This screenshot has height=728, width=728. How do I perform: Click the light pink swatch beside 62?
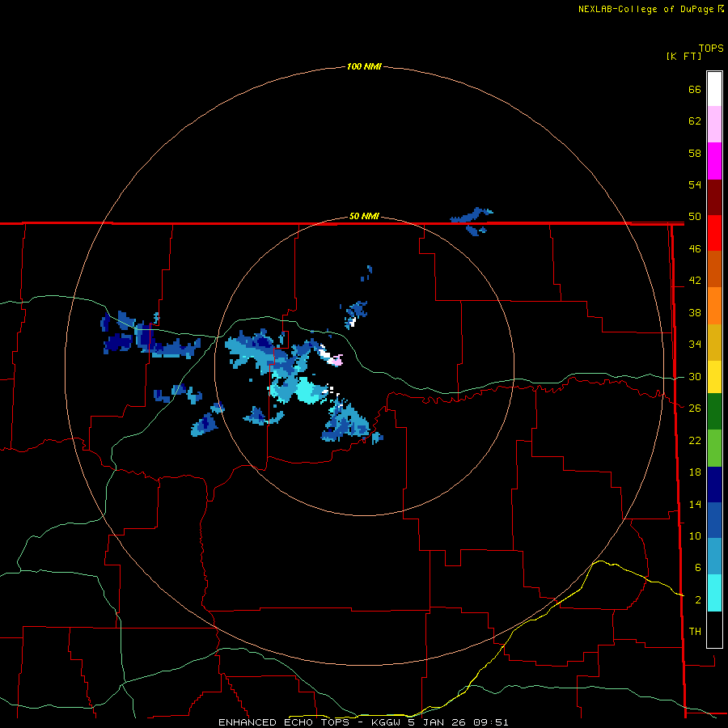click(714, 124)
